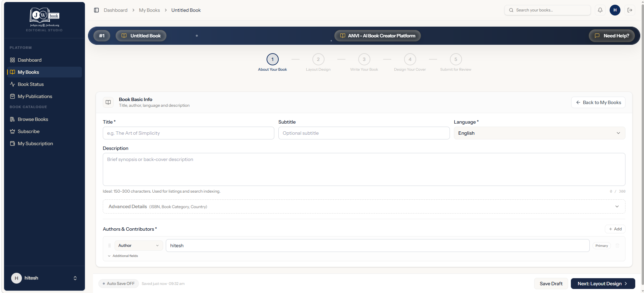Image resolution: width=644 pixels, height=293 pixels.
Task: Open Book Status in the sidebar
Action: coord(44,84)
